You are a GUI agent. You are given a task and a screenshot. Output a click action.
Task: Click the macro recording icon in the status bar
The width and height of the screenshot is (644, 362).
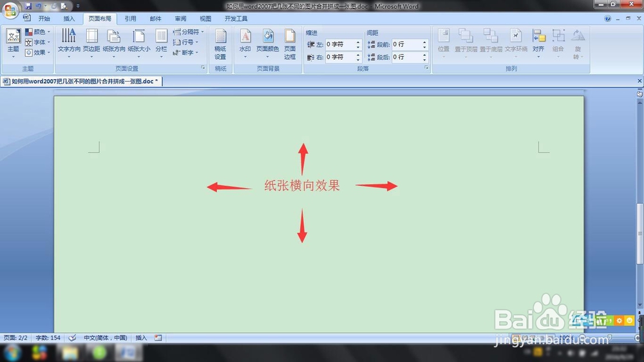(x=158, y=338)
